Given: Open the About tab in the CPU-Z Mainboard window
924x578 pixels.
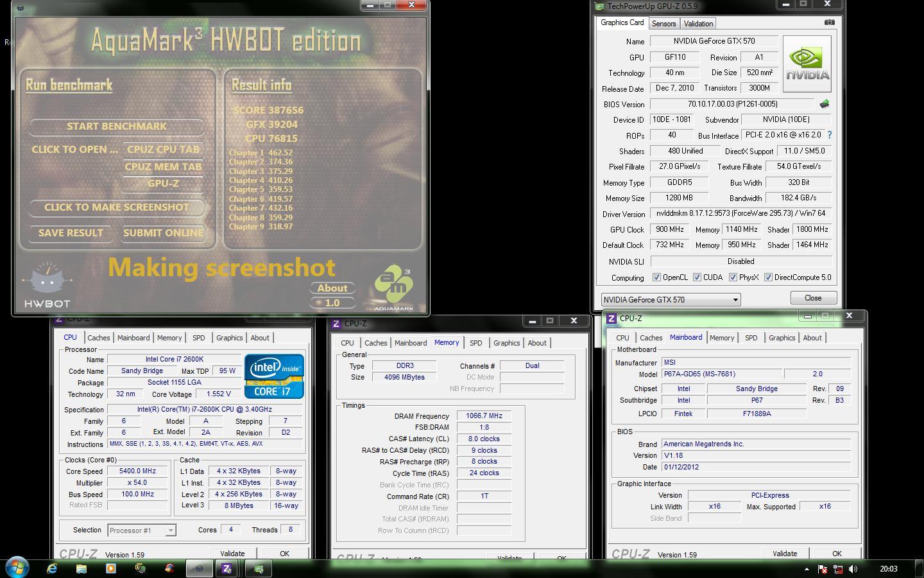Looking at the screenshot, I should tap(812, 338).
